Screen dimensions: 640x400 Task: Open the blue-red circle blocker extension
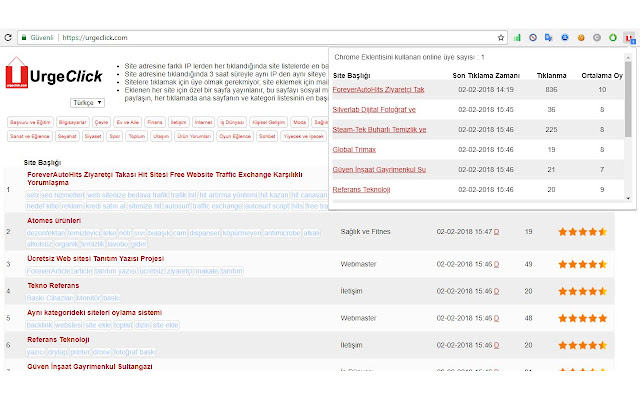click(x=533, y=38)
